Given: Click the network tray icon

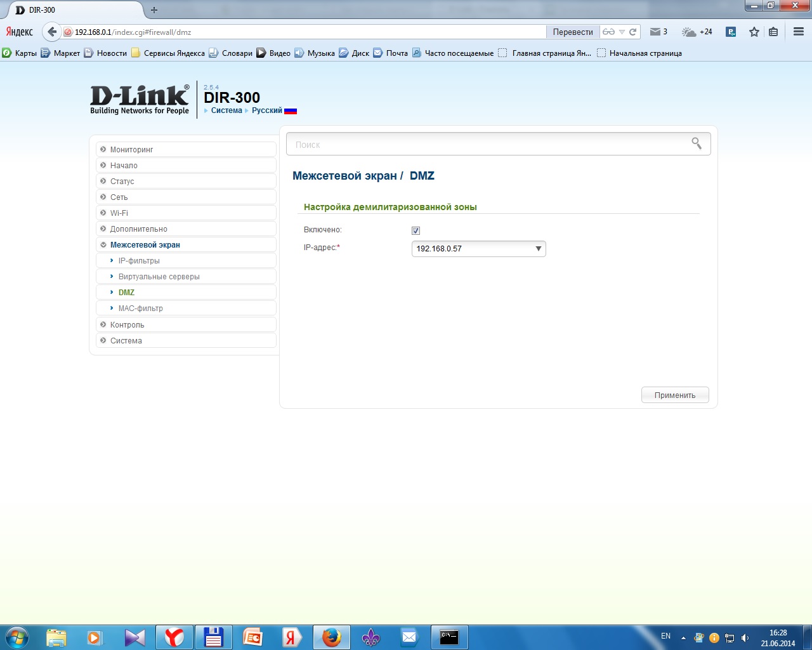Looking at the screenshot, I should coord(730,638).
